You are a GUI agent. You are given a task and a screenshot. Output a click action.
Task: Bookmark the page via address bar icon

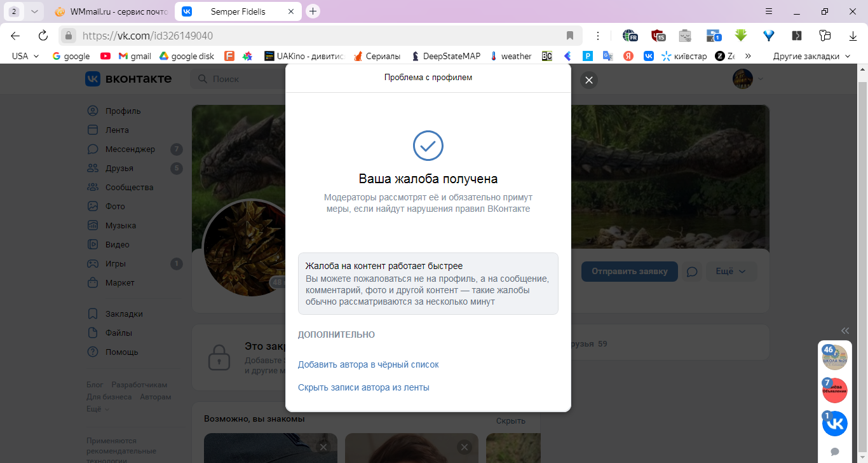(x=570, y=36)
